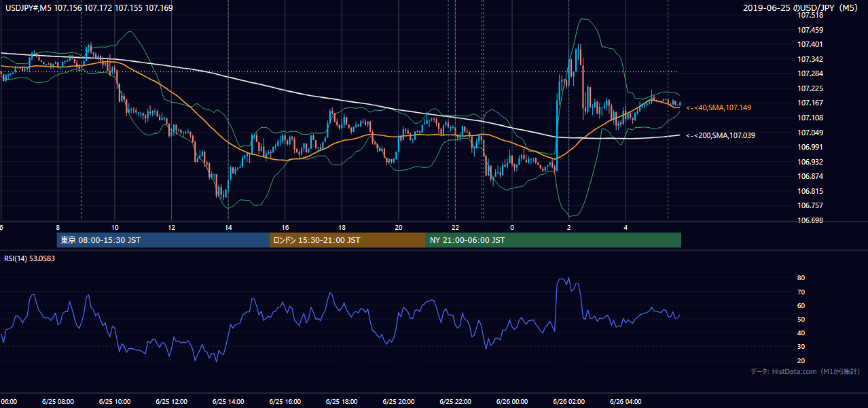Click the 6/25 08:00 date label

[58, 401]
